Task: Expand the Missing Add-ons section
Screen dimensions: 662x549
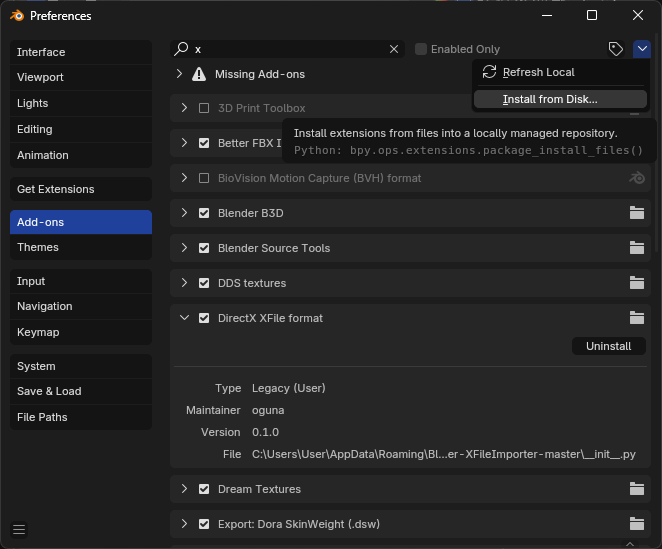Action: [x=179, y=74]
